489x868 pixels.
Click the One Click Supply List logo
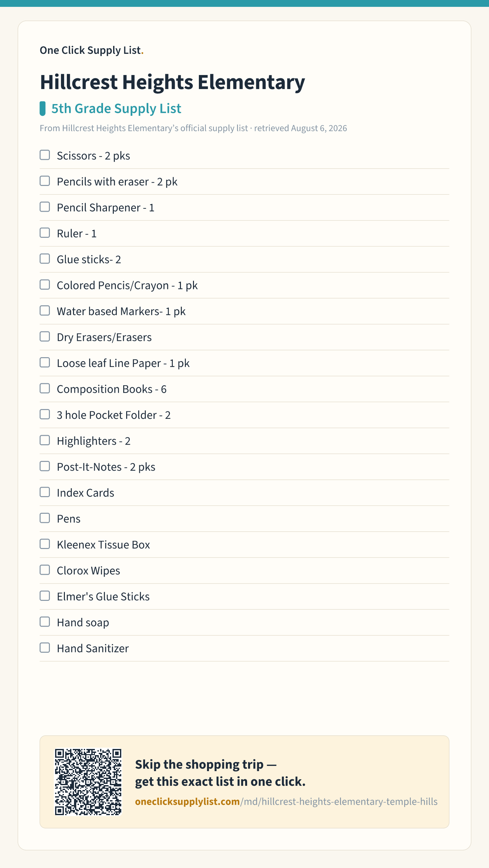(x=92, y=50)
